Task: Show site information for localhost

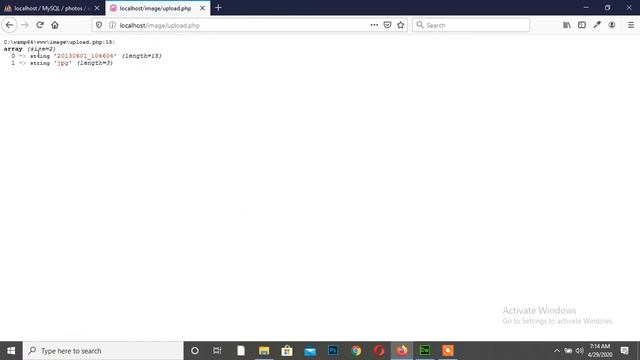Action: tap(112, 25)
